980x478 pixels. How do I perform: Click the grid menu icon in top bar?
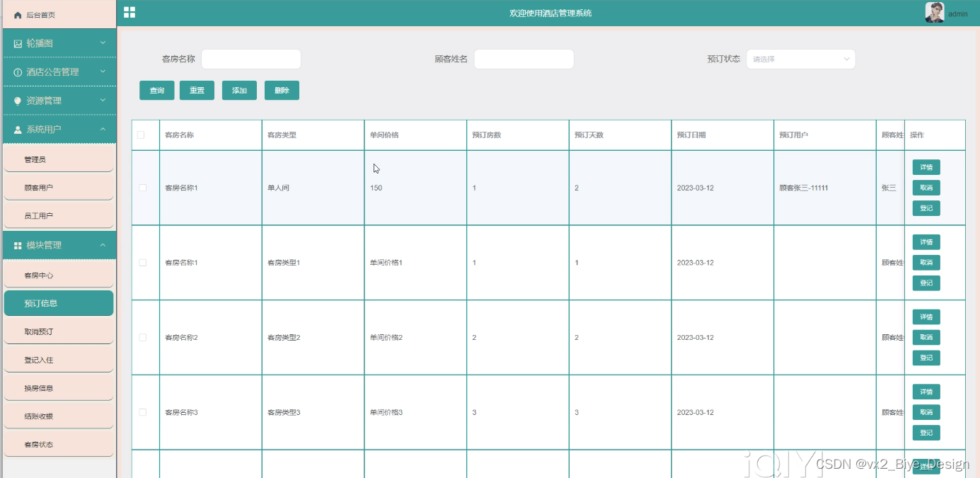click(x=129, y=12)
